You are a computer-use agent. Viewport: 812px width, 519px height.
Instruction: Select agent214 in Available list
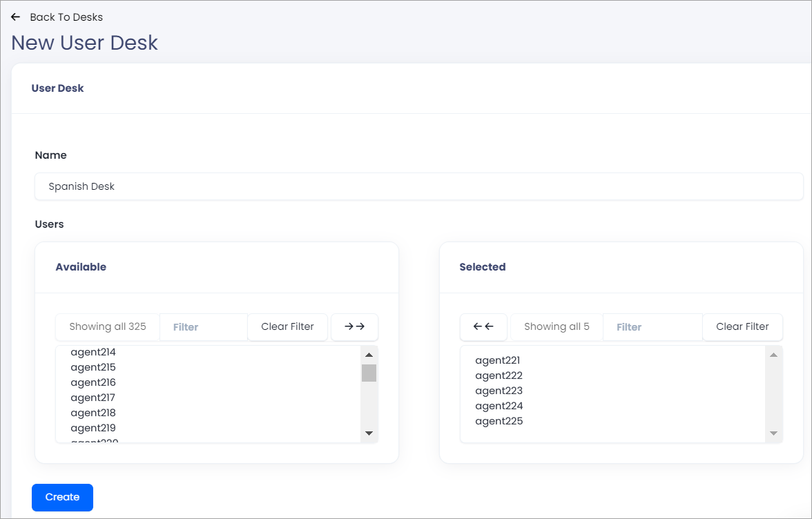coord(93,353)
